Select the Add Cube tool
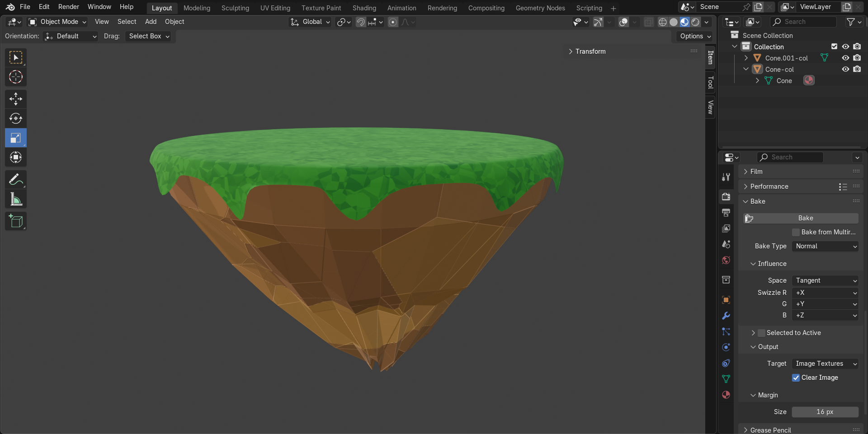Image resolution: width=868 pixels, height=434 pixels. pyautogui.click(x=16, y=221)
